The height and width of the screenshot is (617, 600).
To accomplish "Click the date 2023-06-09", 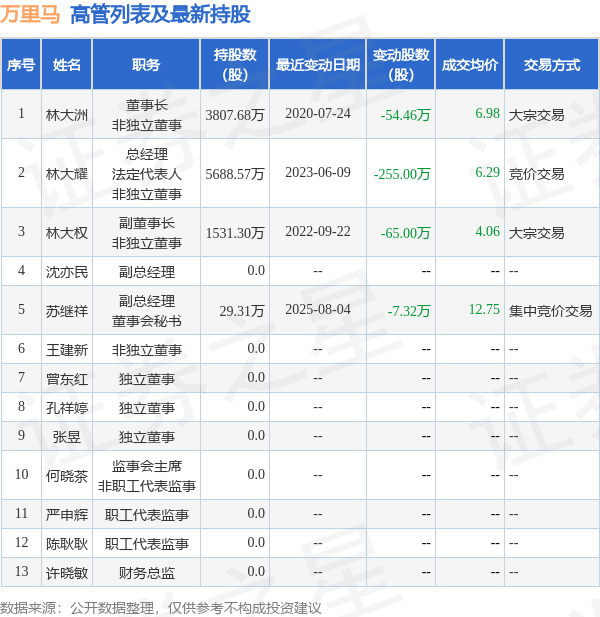I will [318, 172].
